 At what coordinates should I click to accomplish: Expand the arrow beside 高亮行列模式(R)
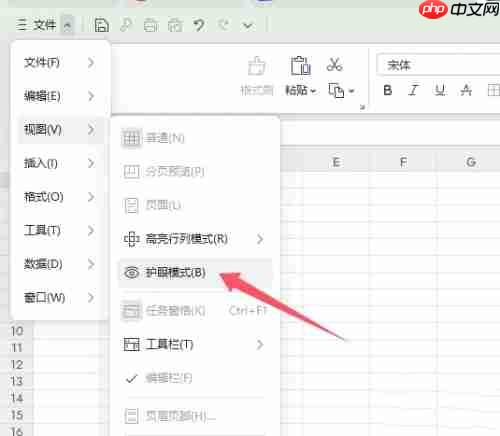point(260,239)
